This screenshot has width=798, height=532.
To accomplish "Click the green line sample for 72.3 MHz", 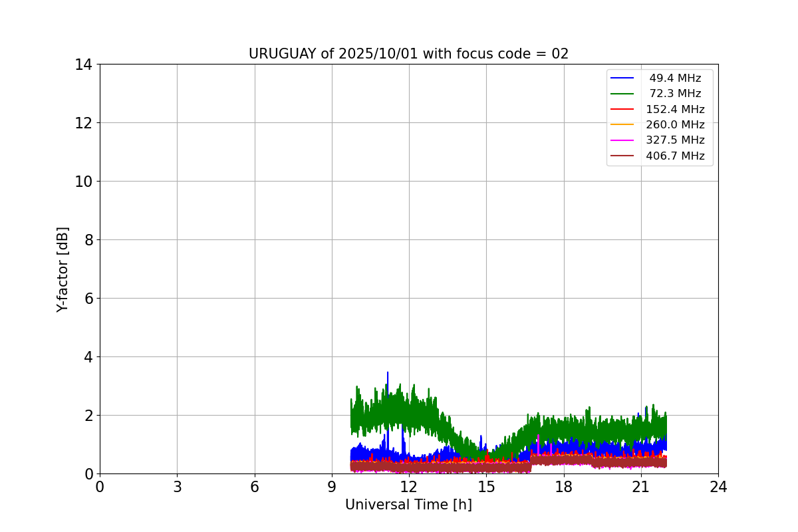I will click(x=622, y=94).
